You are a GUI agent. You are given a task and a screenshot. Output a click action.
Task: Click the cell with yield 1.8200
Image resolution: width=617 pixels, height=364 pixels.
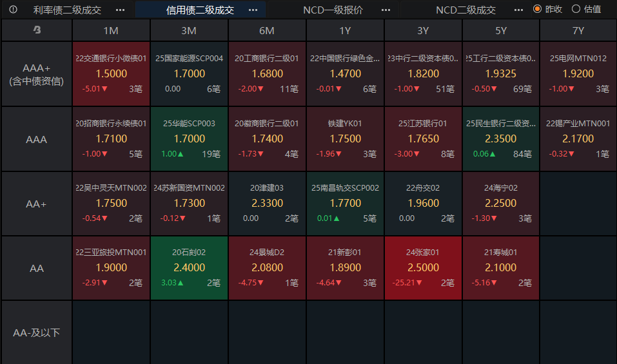[423, 74]
